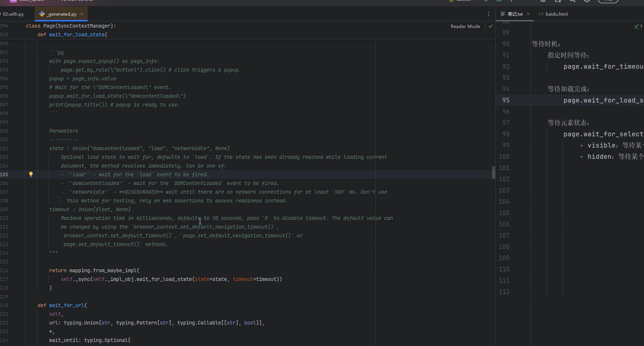Click 'popup.wait_for_load_state' example line

point(117,96)
